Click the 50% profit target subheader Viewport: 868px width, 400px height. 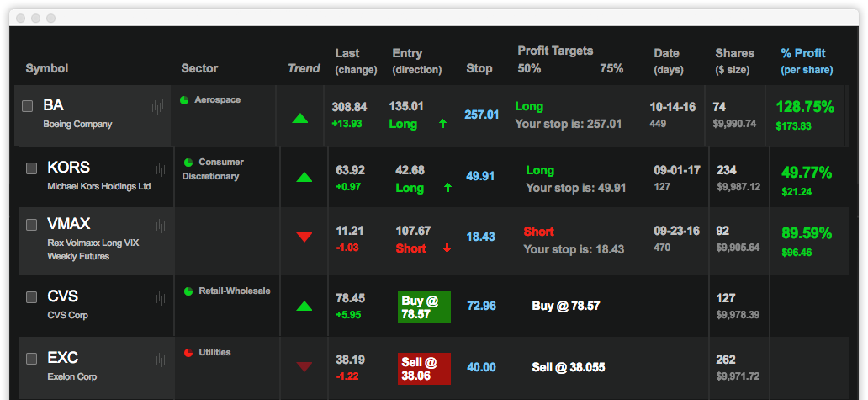529,69
